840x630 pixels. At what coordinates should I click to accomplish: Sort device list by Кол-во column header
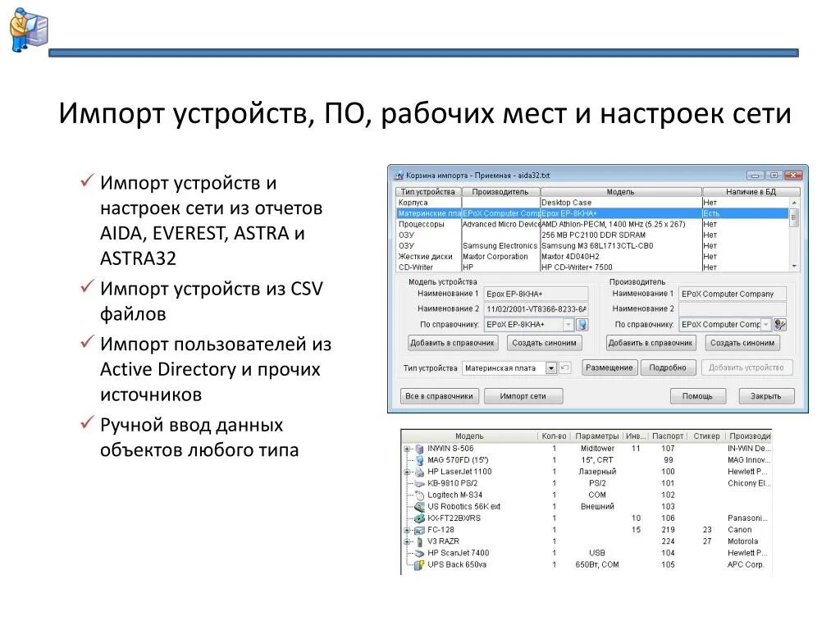coord(554,436)
